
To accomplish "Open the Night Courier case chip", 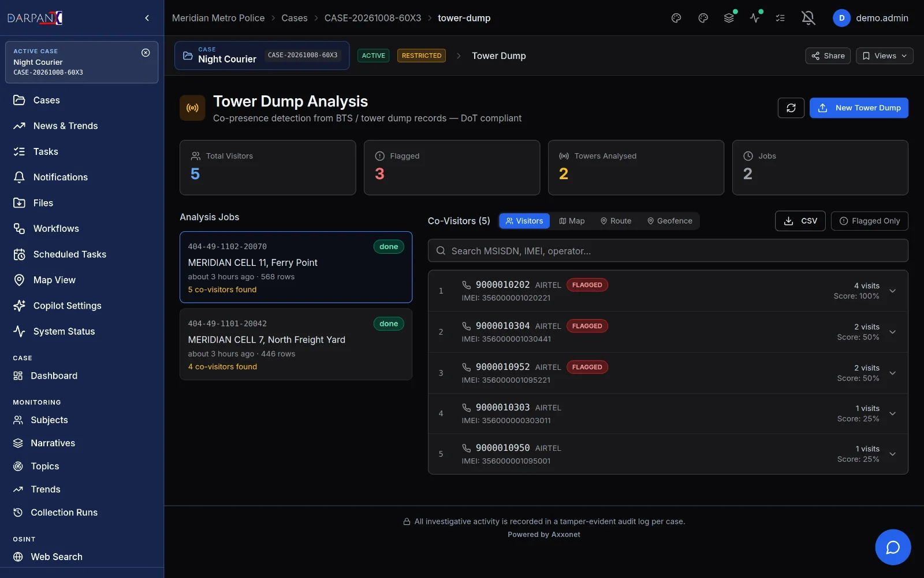I will (262, 55).
